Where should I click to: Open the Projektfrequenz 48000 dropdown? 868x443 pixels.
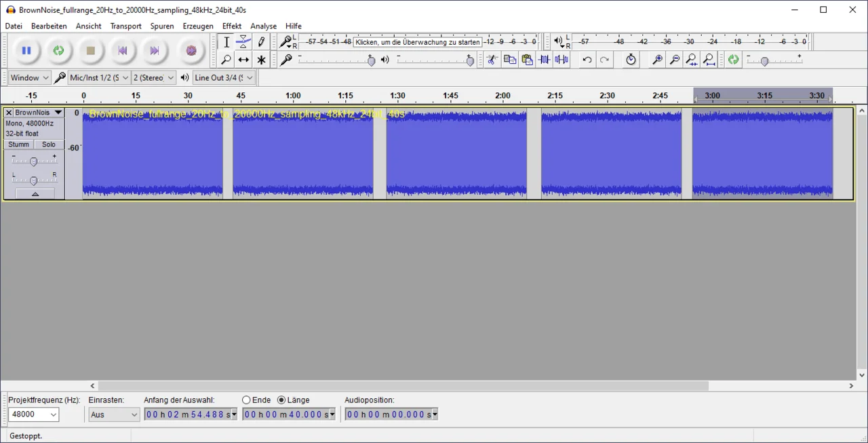(x=33, y=415)
